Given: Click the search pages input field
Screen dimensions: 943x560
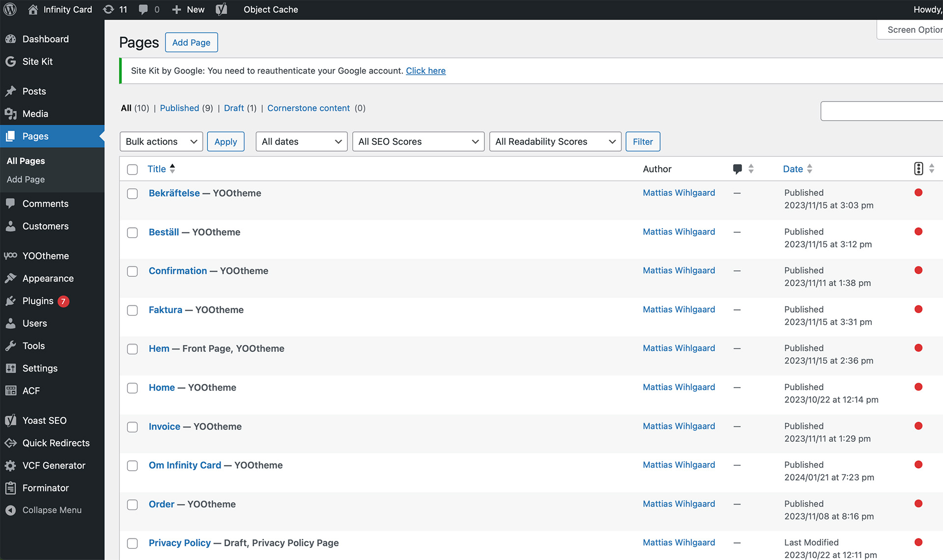Looking at the screenshot, I should click(x=881, y=111).
